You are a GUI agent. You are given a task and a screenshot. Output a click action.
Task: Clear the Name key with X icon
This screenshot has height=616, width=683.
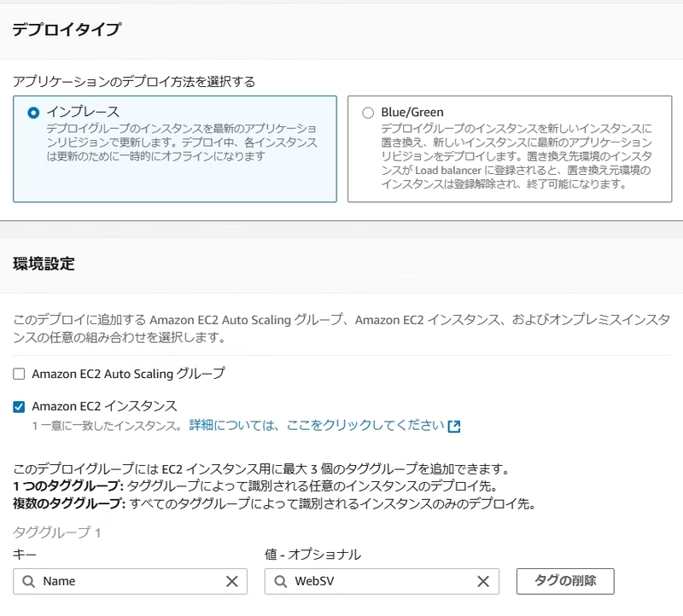point(231,581)
